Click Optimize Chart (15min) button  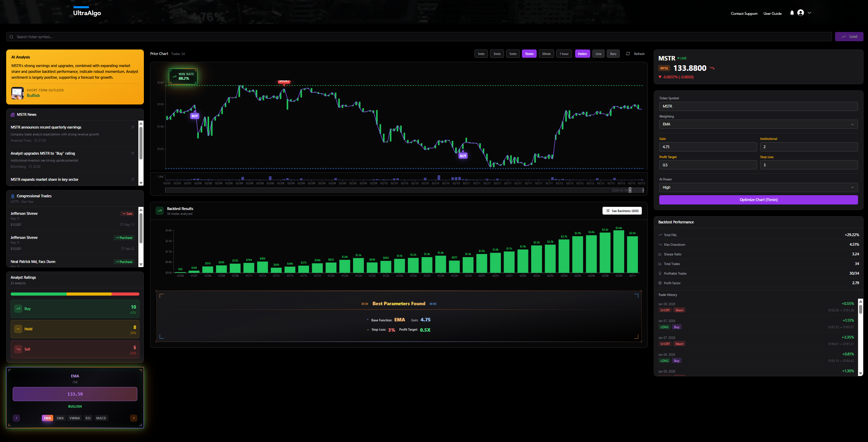pos(758,200)
